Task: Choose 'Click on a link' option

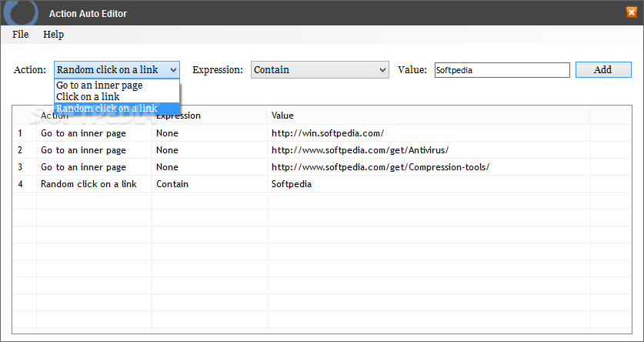Action: 117,97
